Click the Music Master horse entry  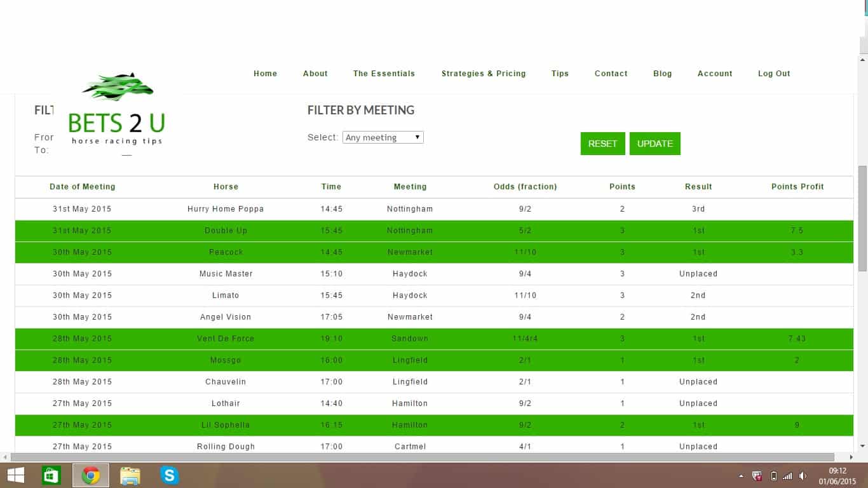(x=226, y=274)
